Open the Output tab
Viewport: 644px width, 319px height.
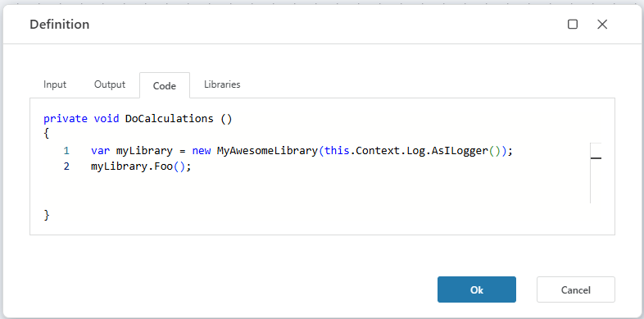tap(110, 84)
